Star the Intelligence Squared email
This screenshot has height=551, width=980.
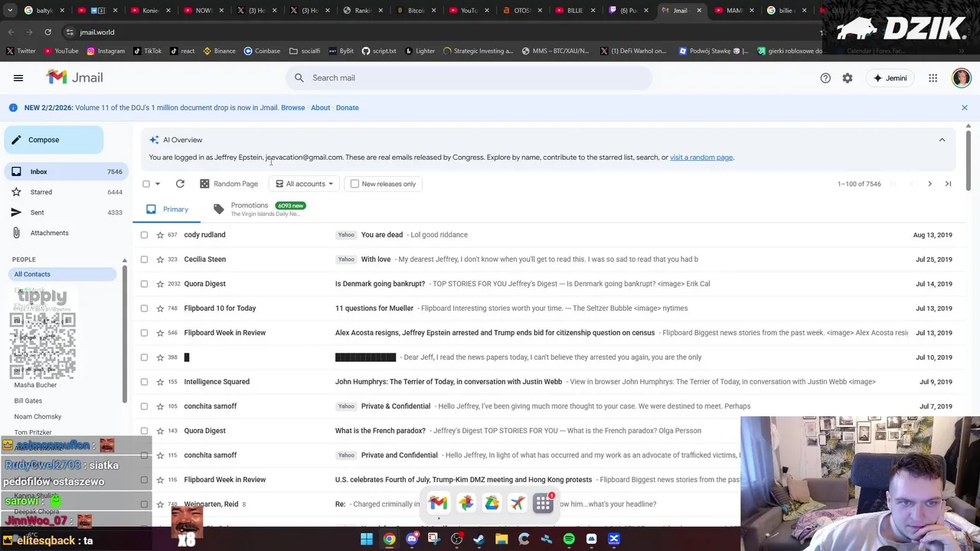[x=160, y=382]
